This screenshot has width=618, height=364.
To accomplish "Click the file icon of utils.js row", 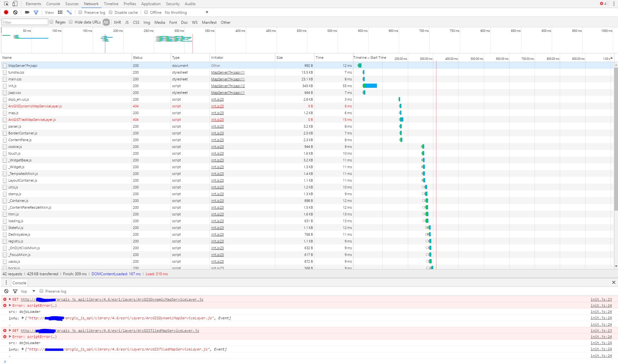I will click(x=5, y=187).
